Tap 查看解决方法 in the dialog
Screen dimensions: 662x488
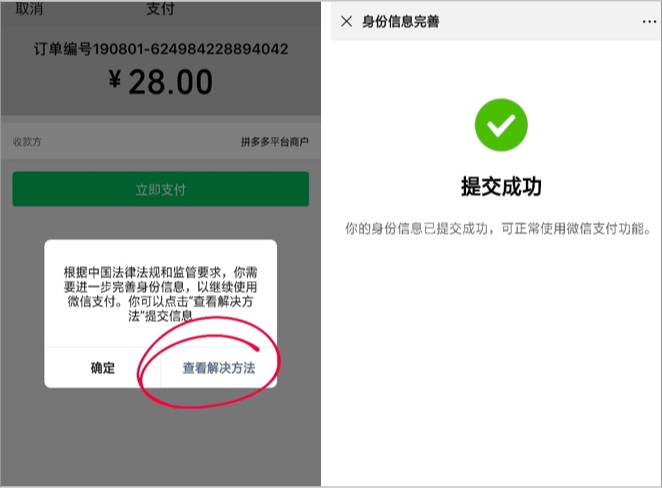tap(219, 368)
